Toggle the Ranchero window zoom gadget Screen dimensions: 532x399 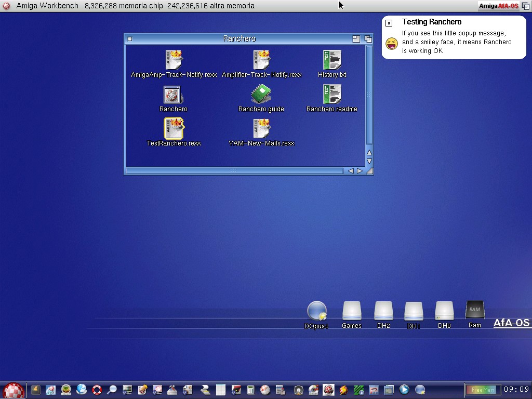356,39
